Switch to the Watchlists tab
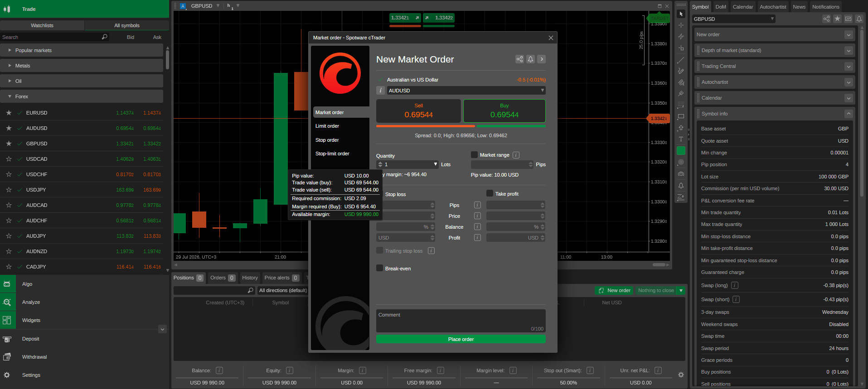The width and height of the screenshot is (868, 389). [x=42, y=25]
